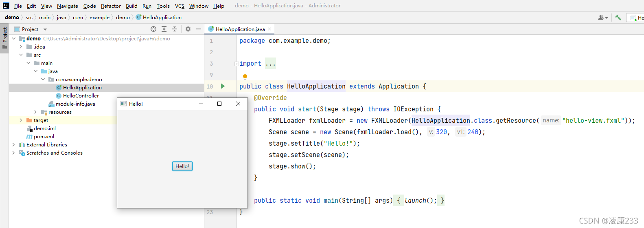Click the demo breadcrumb in navigation bar
The image size is (644, 228).
tap(12, 17)
